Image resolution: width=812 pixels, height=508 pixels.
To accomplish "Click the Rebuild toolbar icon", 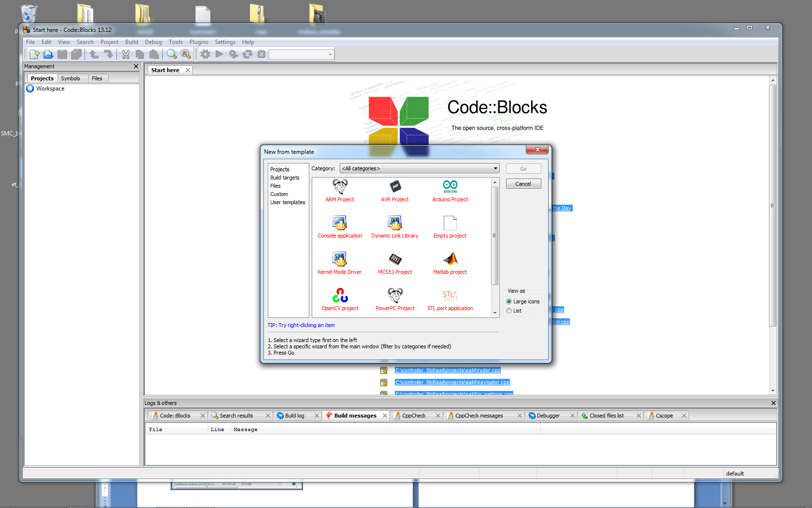I will click(x=247, y=54).
